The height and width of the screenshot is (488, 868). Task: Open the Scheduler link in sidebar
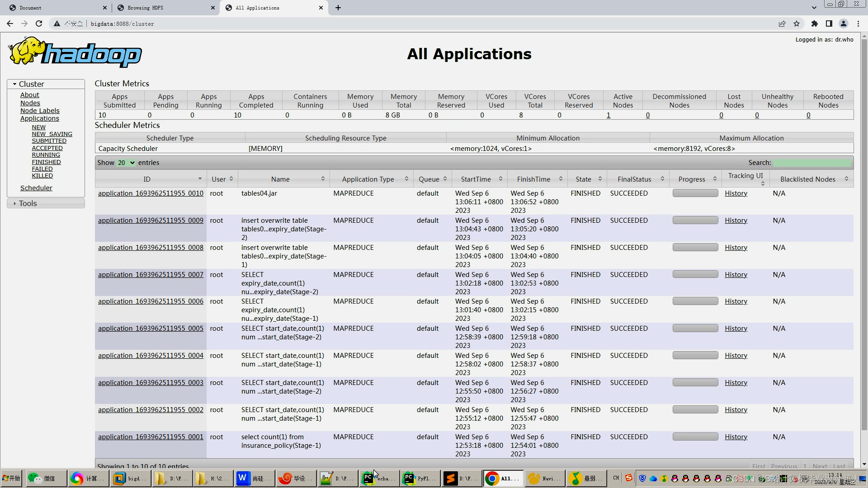click(x=36, y=188)
